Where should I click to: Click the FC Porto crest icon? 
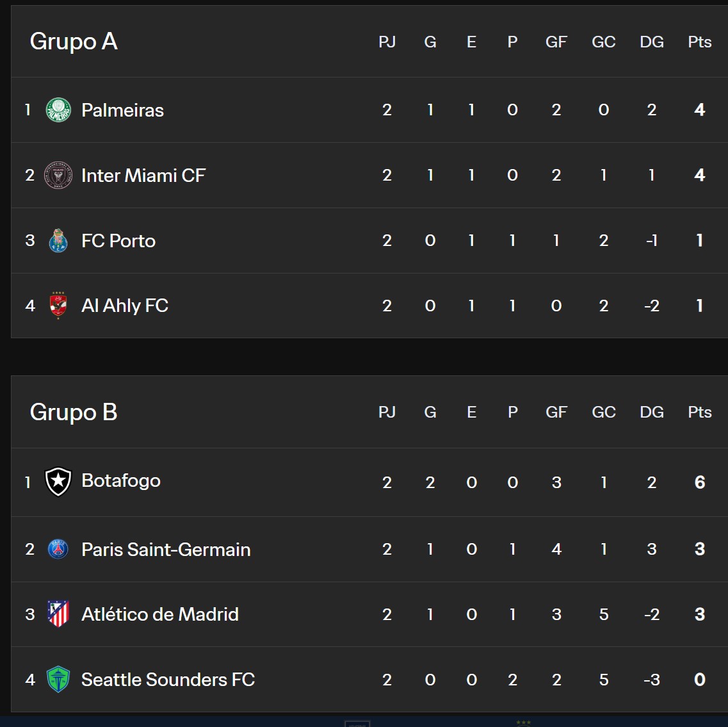click(58, 241)
